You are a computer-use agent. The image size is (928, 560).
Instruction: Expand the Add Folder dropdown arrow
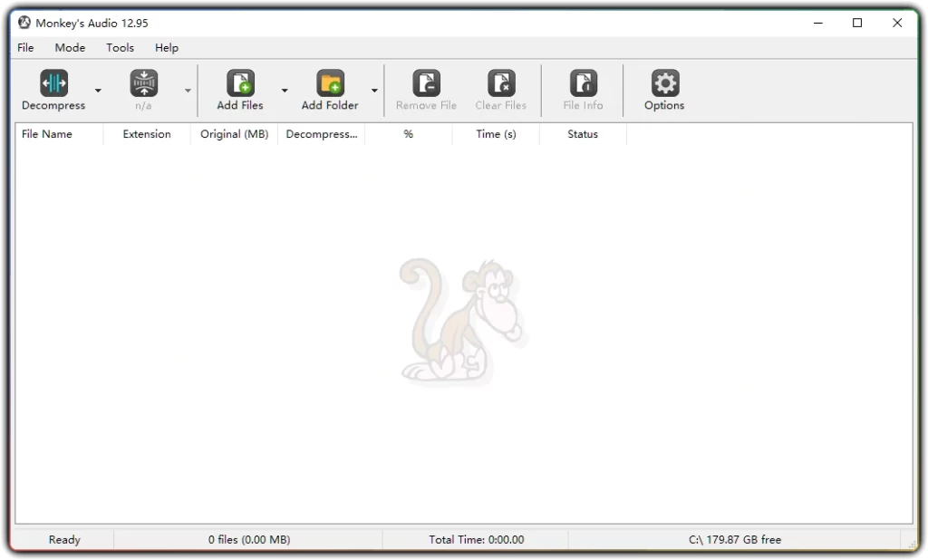(374, 91)
